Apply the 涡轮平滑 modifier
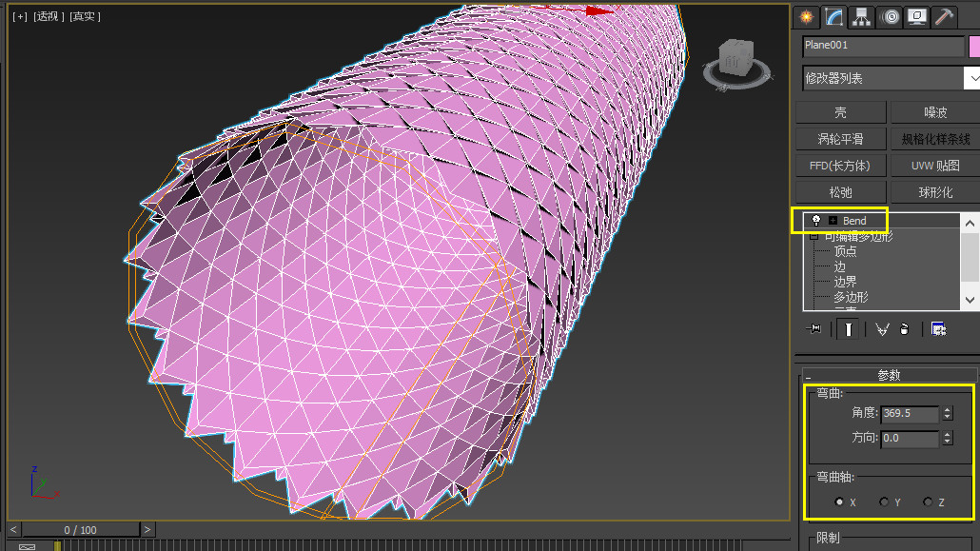Image resolution: width=980 pixels, height=551 pixels. [x=841, y=139]
